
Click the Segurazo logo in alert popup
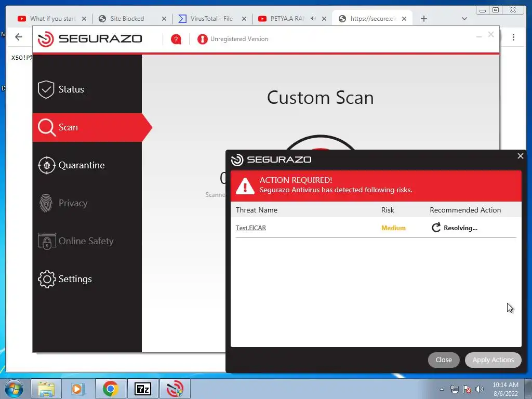coord(271,160)
